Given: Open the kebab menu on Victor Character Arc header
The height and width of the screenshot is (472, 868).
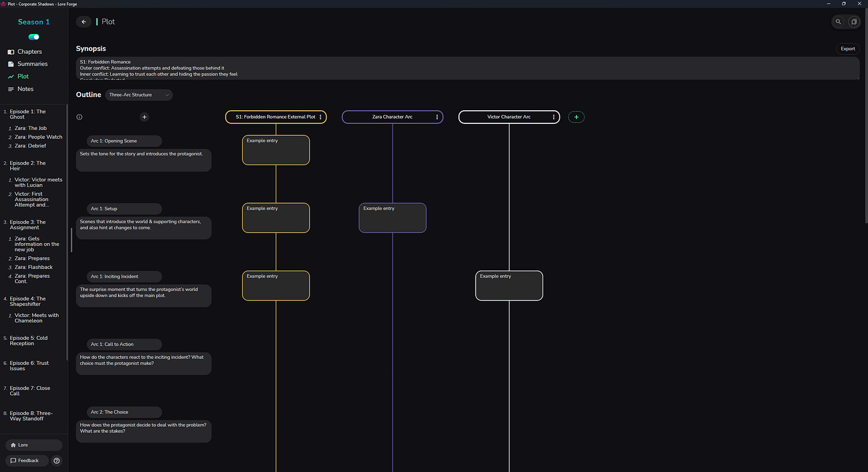Looking at the screenshot, I should point(554,117).
